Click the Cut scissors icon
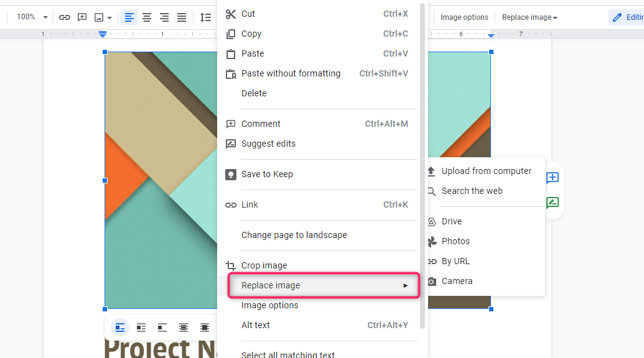The image size is (644, 358). (x=231, y=14)
